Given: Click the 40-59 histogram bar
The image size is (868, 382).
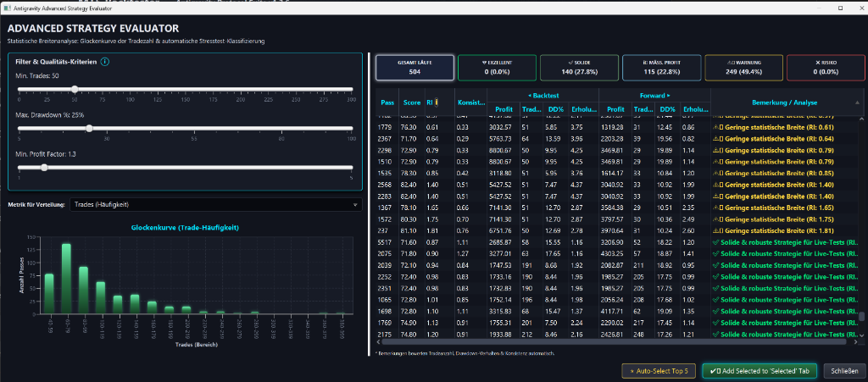Looking at the screenshot, I should (x=49, y=294).
